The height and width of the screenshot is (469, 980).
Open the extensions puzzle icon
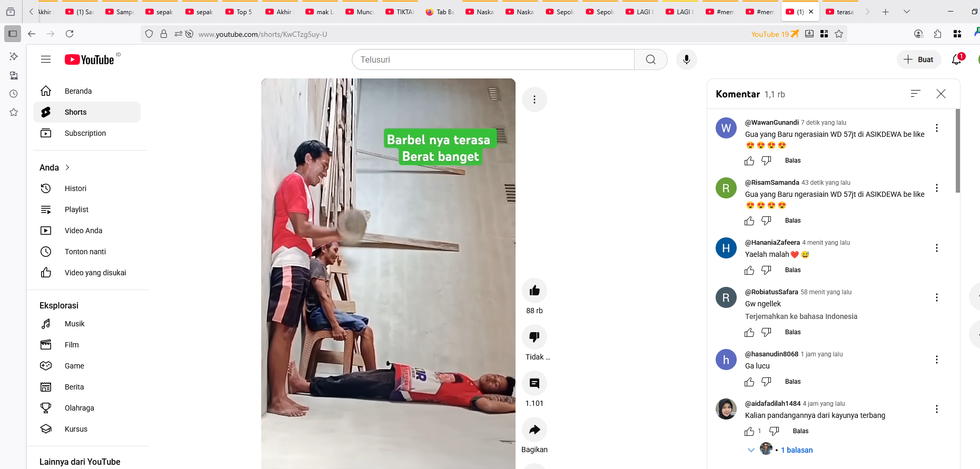point(938,34)
